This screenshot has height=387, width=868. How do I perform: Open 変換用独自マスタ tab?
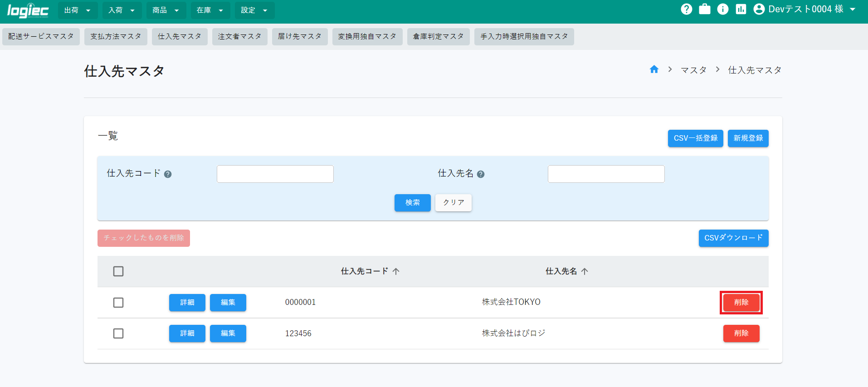click(367, 37)
